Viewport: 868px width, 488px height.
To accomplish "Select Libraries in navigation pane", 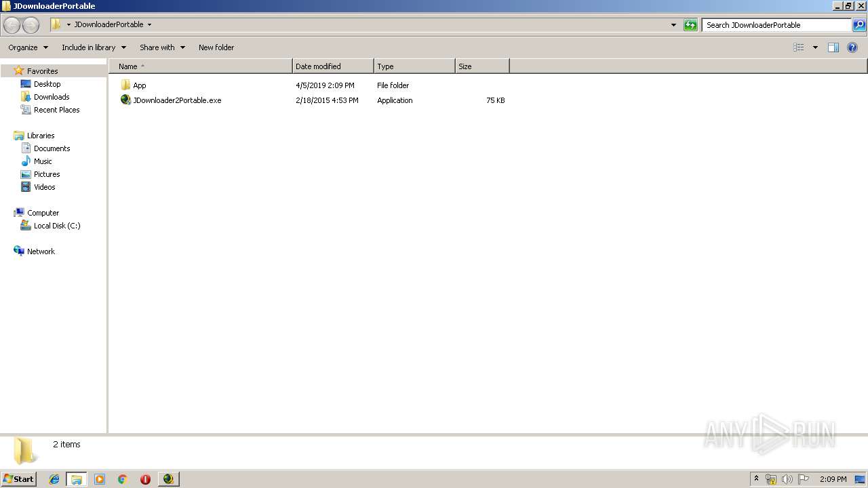I will tap(41, 136).
